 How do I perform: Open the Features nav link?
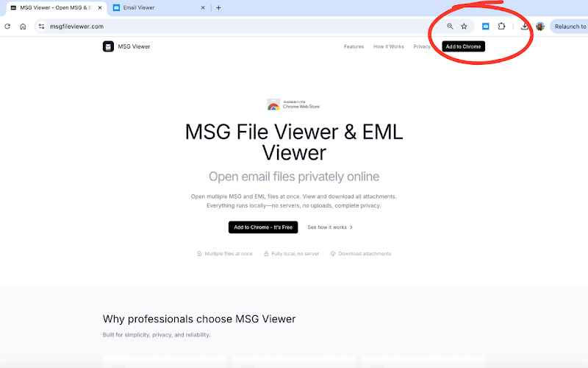click(354, 46)
